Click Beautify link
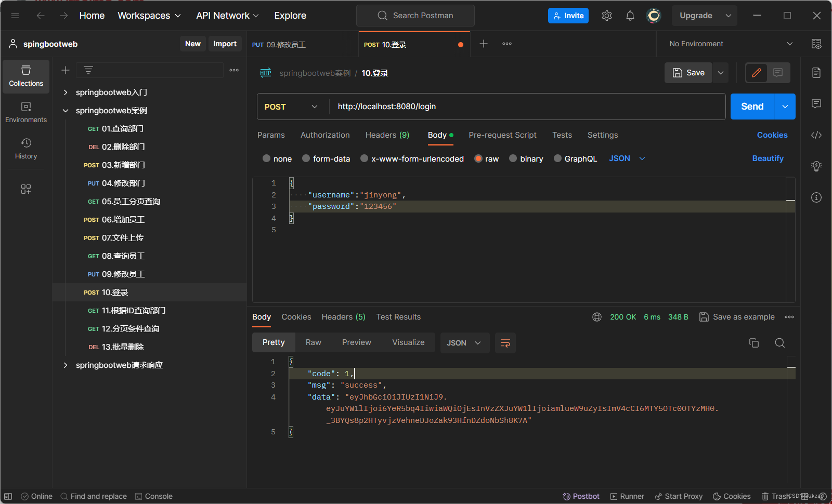This screenshot has height=504, width=832. point(768,158)
